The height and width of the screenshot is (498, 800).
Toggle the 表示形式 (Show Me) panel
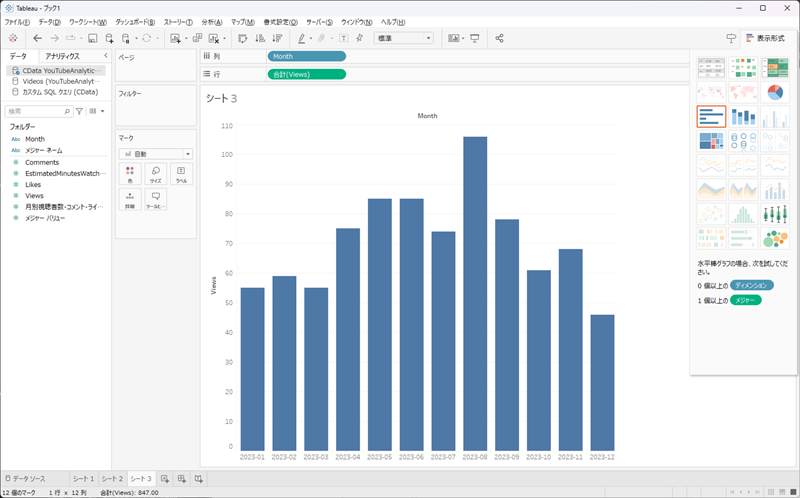coord(763,38)
